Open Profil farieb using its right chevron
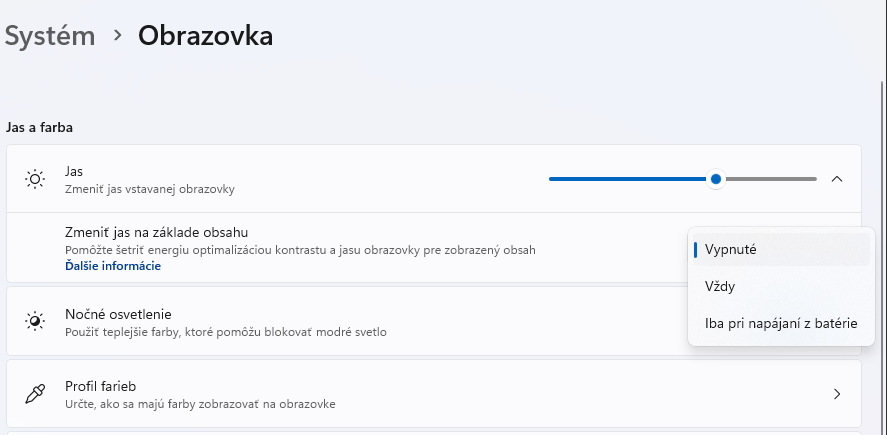 click(x=837, y=394)
